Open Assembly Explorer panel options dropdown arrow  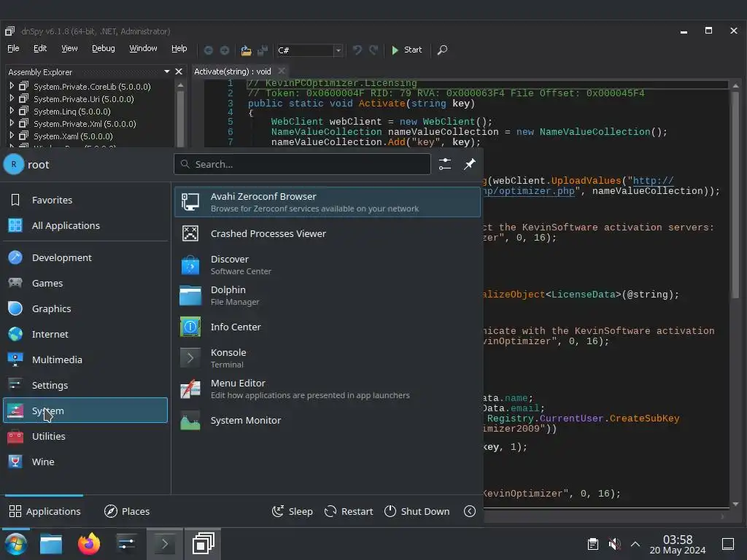(167, 71)
